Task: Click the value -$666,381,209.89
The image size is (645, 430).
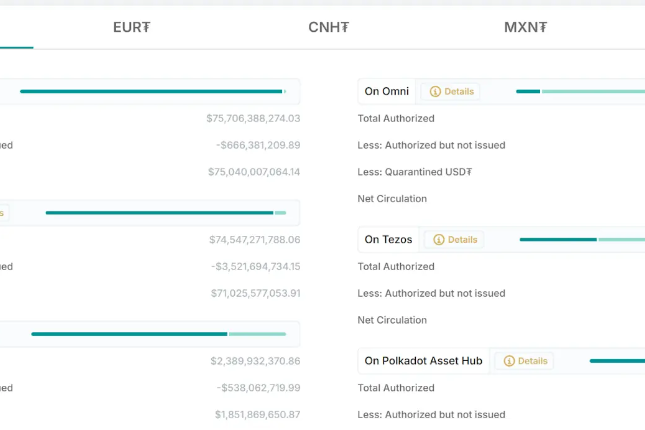Action: click(258, 145)
